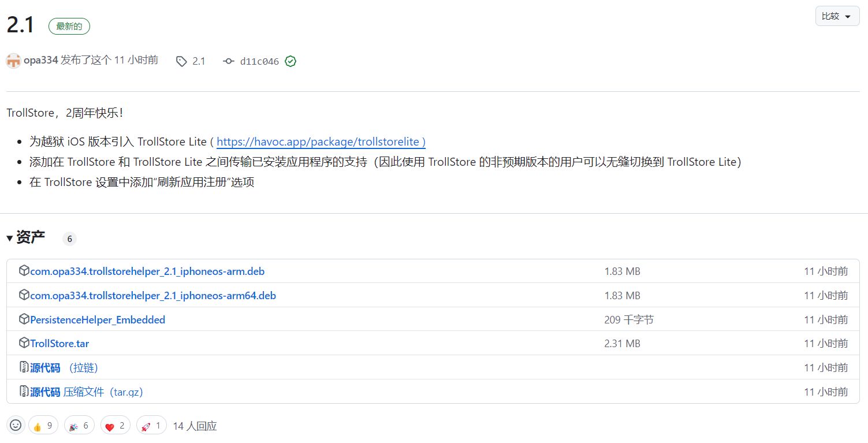Download 源代码 压缩文件 (tar.gz)
Screen dimensions: 868x443
coord(87,392)
